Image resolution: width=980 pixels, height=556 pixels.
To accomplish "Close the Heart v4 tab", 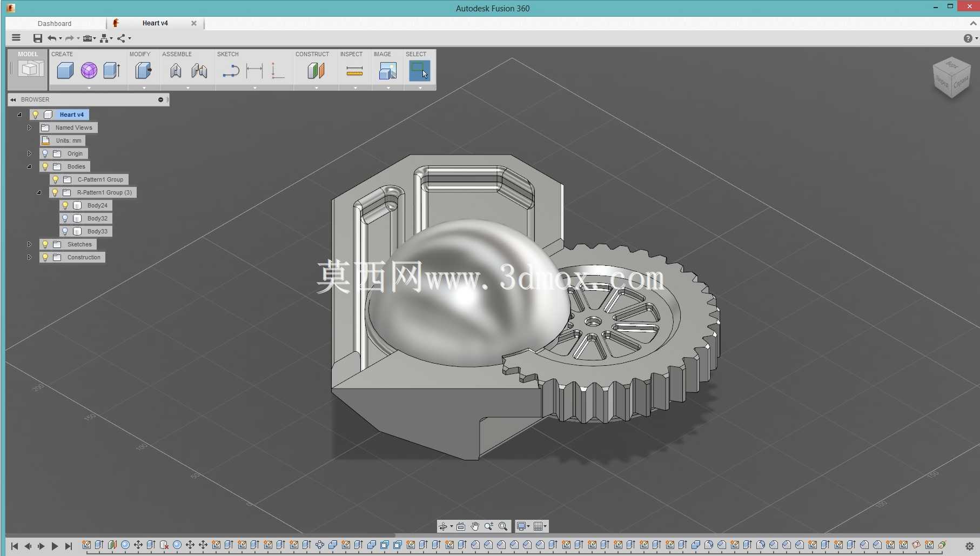I will click(x=194, y=23).
